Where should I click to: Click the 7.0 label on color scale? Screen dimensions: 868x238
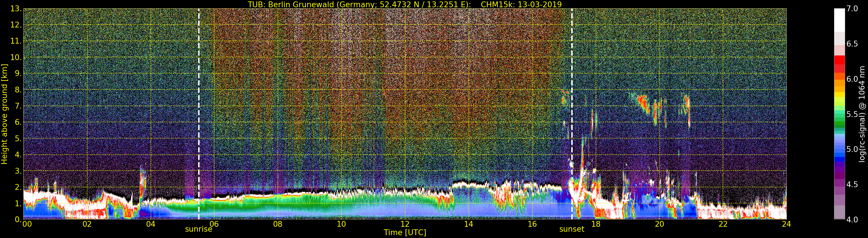pos(852,9)
